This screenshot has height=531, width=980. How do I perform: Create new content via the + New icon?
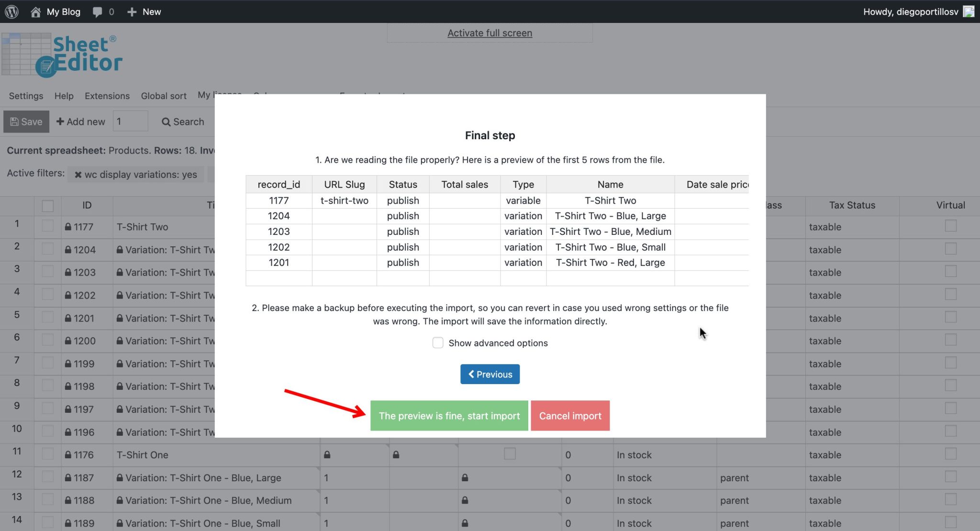[132, 11]
